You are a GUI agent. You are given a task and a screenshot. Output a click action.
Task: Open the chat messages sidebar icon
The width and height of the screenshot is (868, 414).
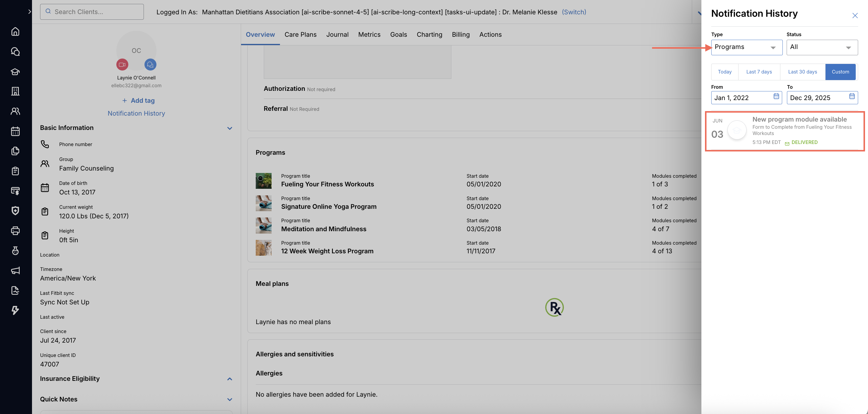click(15, 51)
